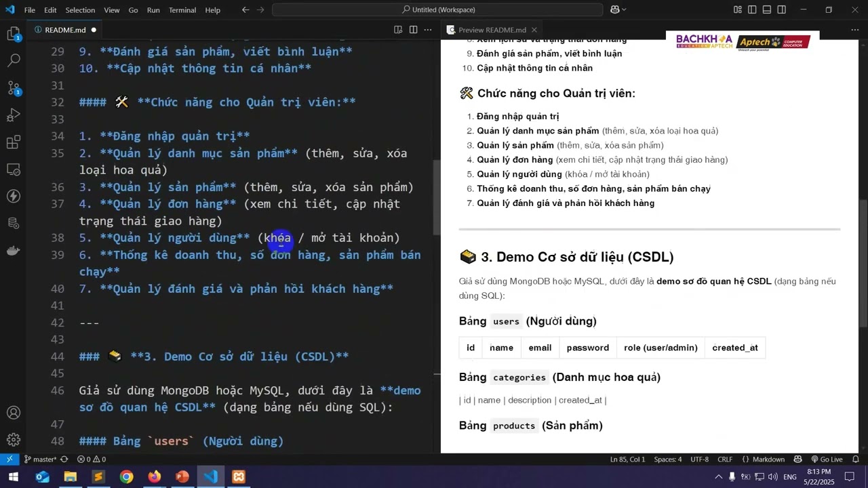868x488 pixels.
Task: Click the Go Forward navigation arrow
Action: click(x=260, y=9)
